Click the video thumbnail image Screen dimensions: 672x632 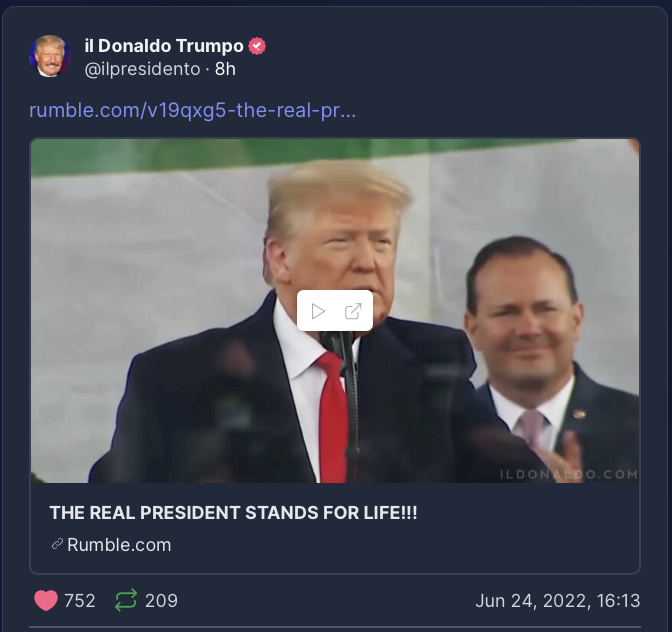pyautogui.click(x=335, y=311)
